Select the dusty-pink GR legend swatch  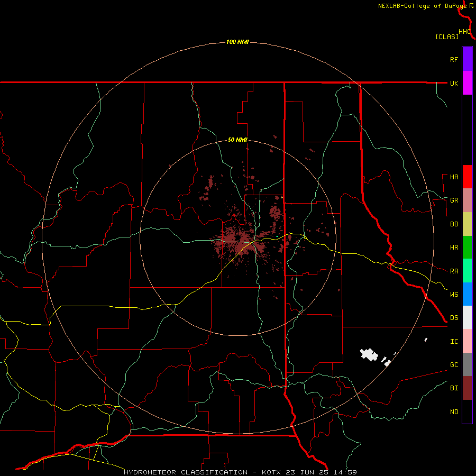(467, 200)
